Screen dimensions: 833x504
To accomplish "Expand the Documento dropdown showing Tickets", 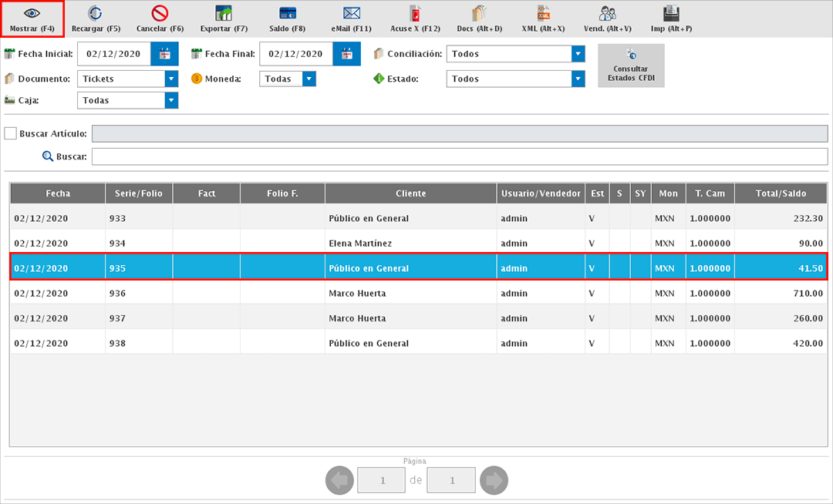I will click(171, 79).
